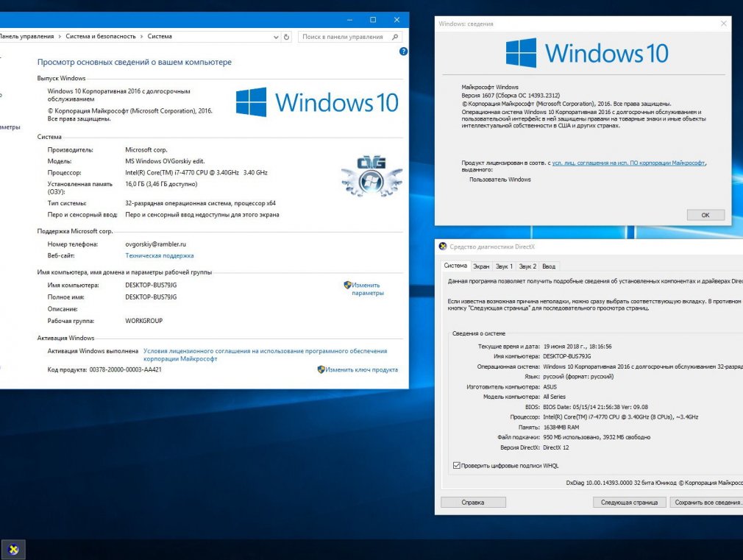Expand the chevron after Система и безопасность
Viewport: 743px width, 560px height.
coord(141,37)
